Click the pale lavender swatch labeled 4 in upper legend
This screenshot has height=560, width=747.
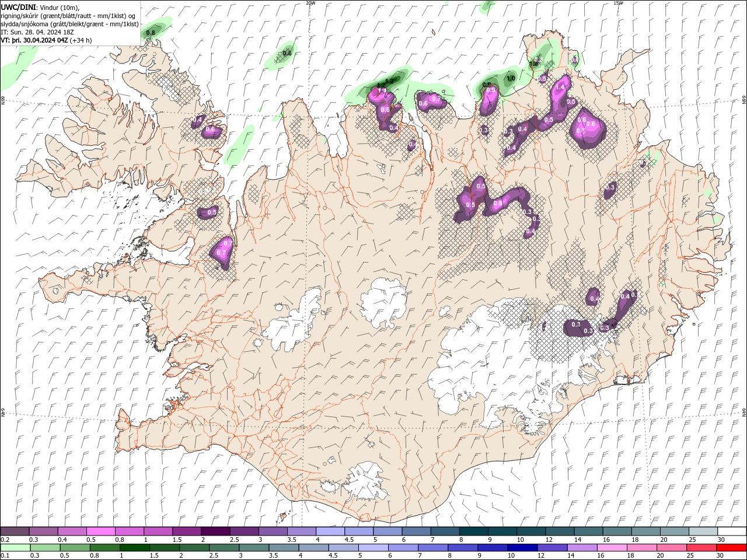330,531
